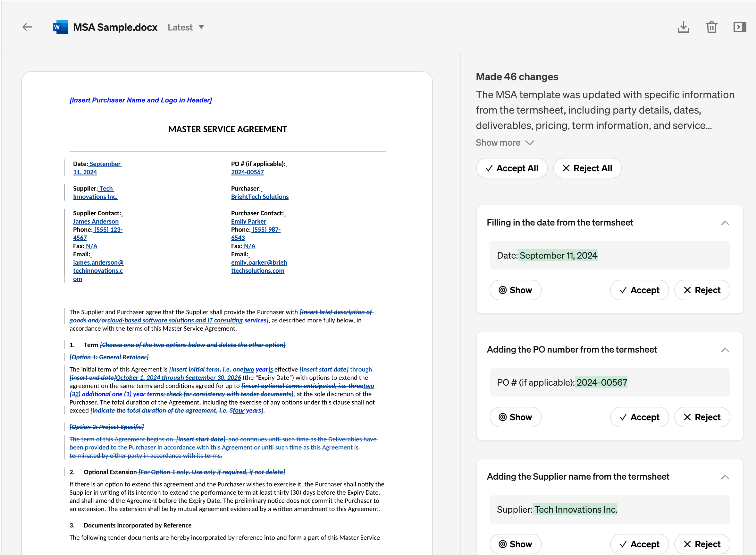Open the Latest version dropdown
Image resolution: width=756 pixels, height=555 pixels.
(186, 27)
